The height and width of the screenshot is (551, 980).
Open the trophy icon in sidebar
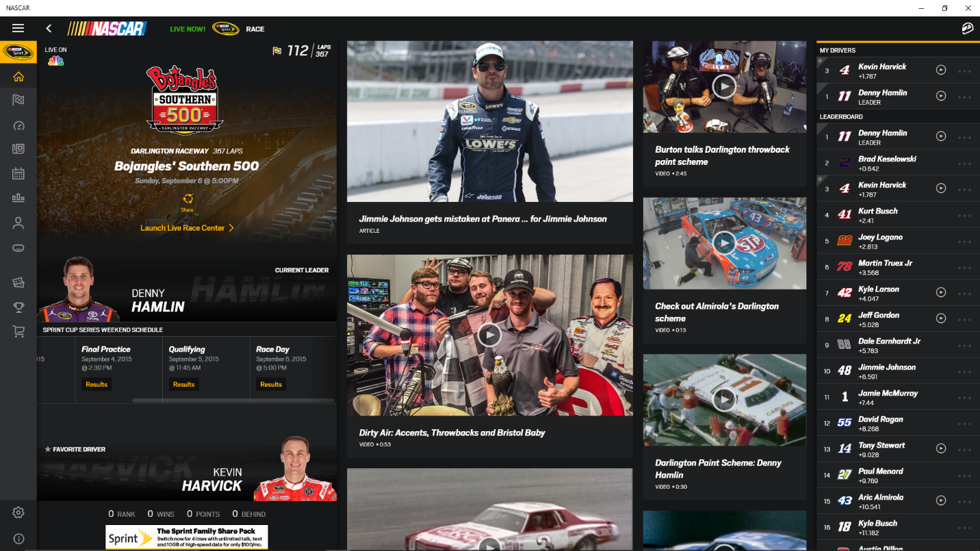(x=18, y=307)
